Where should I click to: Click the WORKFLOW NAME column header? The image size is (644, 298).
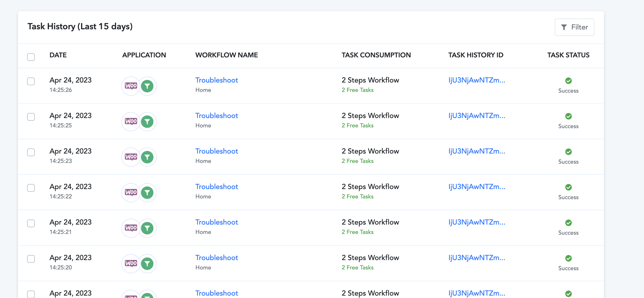227,55
